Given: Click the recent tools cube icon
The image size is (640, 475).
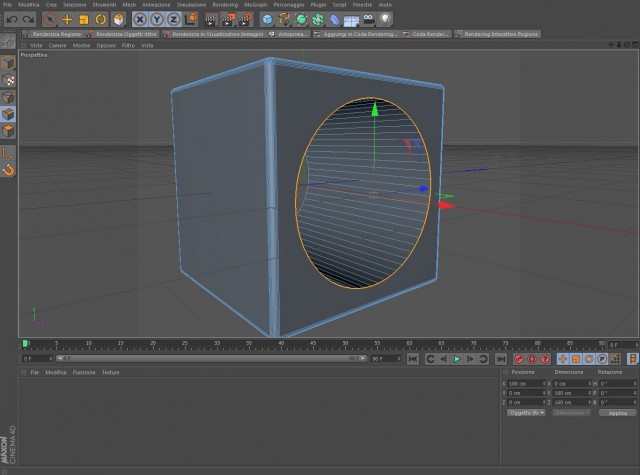Looking at the screenshot, I should click(118, 19).
